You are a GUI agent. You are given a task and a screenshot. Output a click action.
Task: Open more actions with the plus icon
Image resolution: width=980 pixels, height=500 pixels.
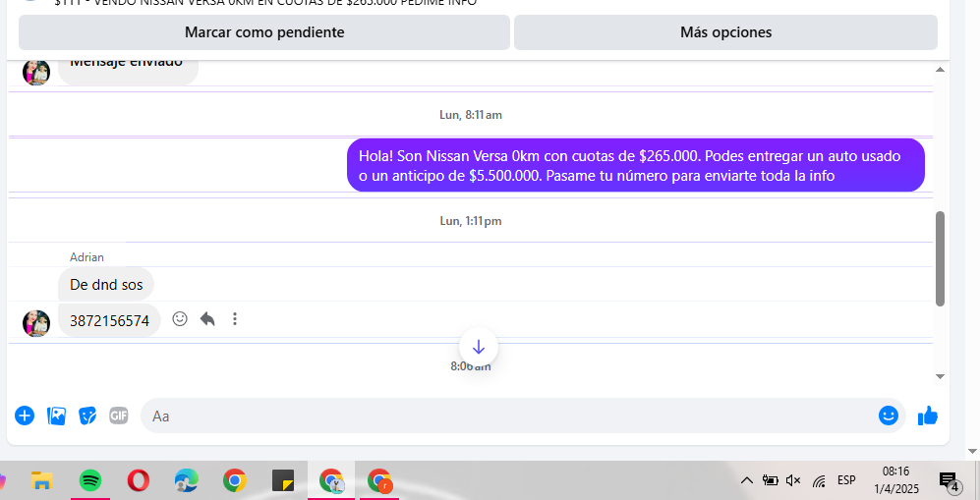(25, 416)
